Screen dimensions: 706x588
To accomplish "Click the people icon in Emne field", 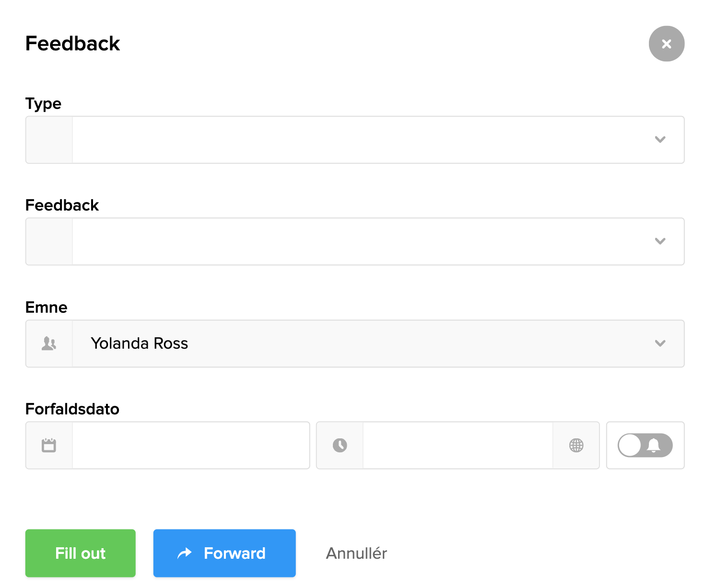I will tap(49, 343).
